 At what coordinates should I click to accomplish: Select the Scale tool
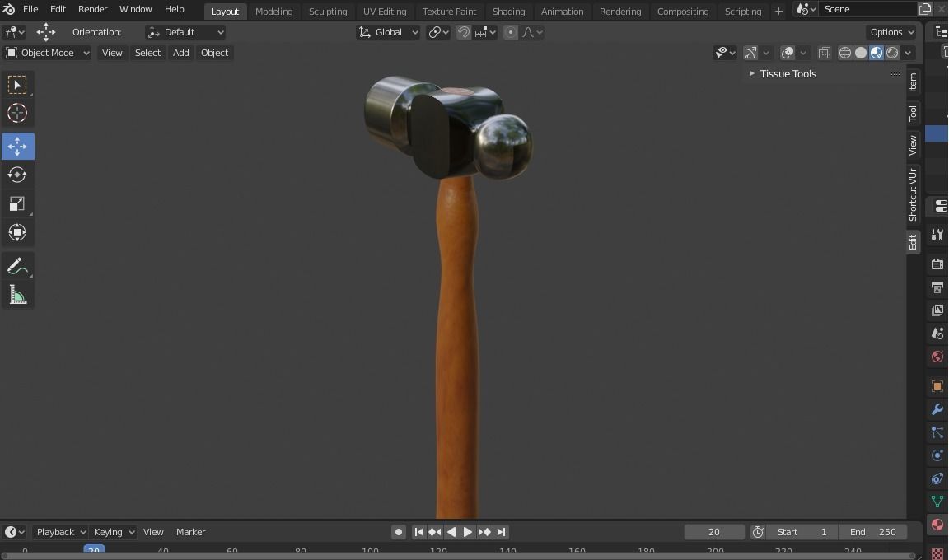tap(17, 203)
